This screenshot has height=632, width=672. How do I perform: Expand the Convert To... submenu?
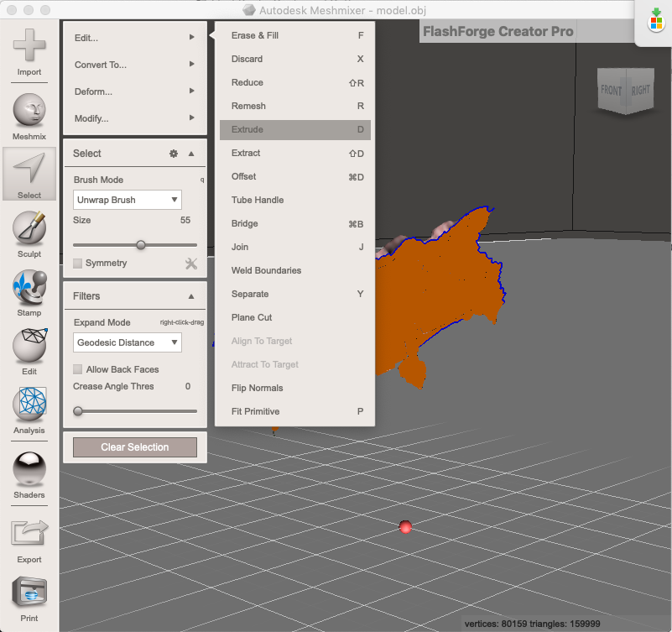click(134, 65)
